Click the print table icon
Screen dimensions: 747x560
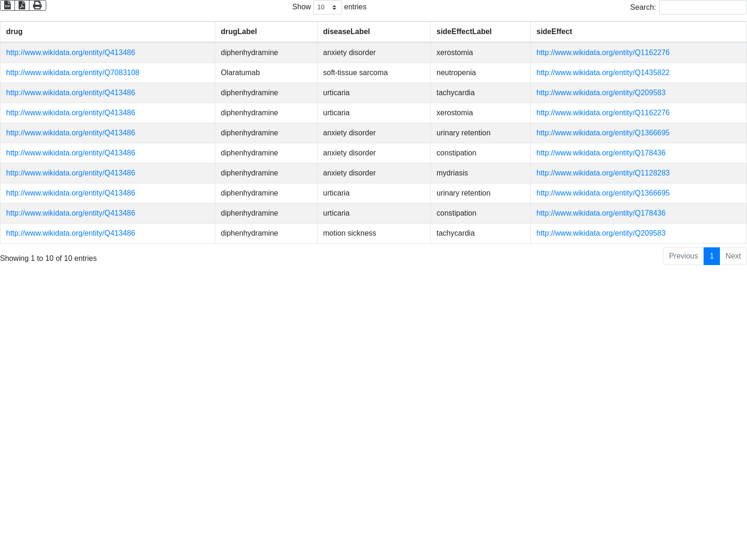pyautogui.click(x=37, y=6)
